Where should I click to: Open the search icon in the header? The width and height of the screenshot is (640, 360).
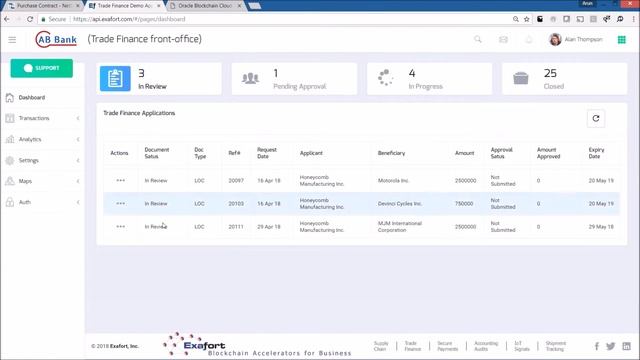click(478, 39)
